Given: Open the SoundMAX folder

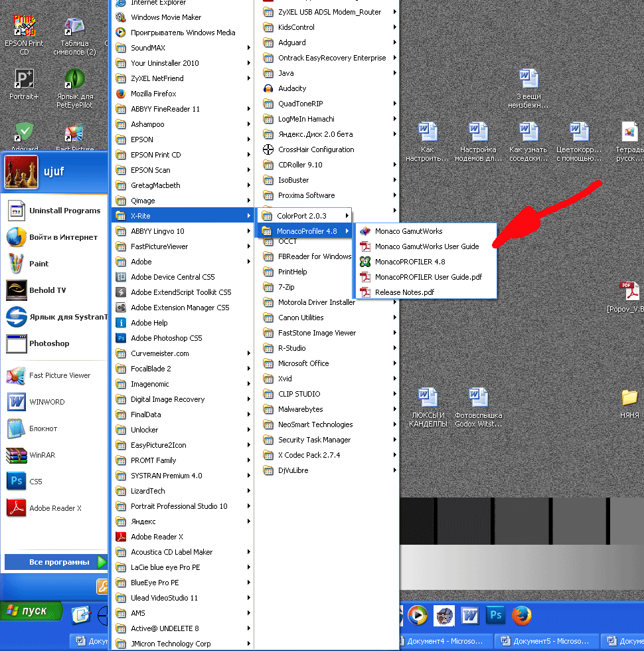Looking at the screenshot, I should tap(183, 48).
